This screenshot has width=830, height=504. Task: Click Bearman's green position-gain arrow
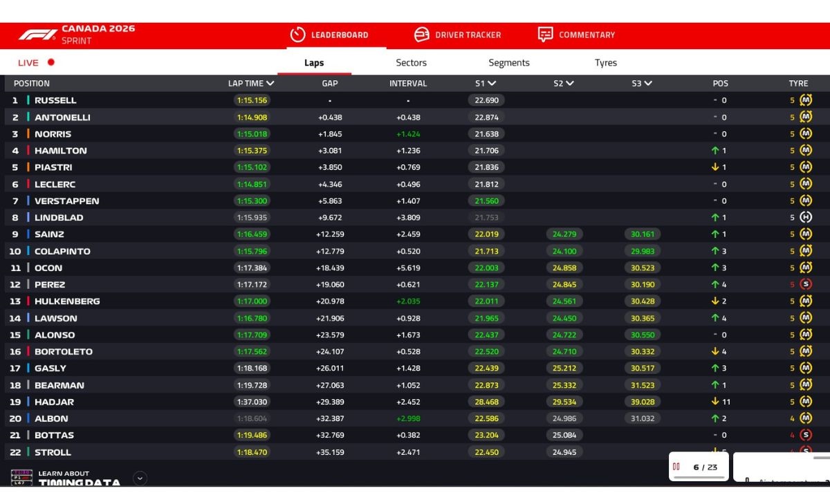tap(715, 385)
